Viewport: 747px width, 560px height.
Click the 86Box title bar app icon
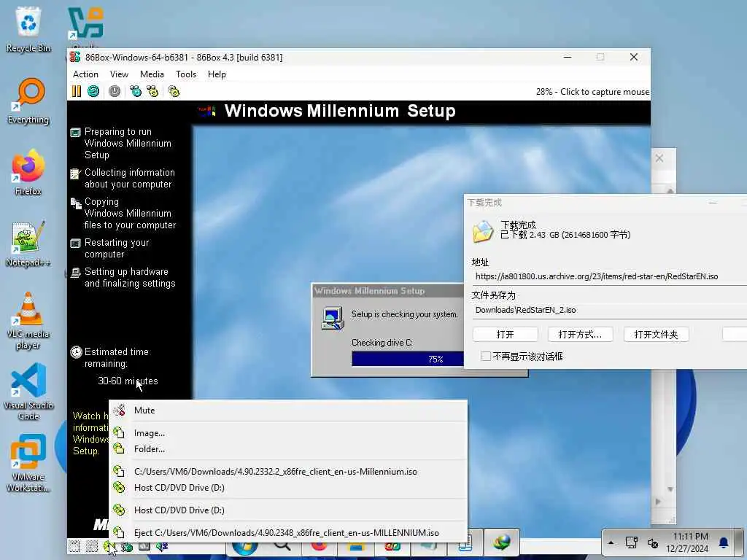point(75,57)
